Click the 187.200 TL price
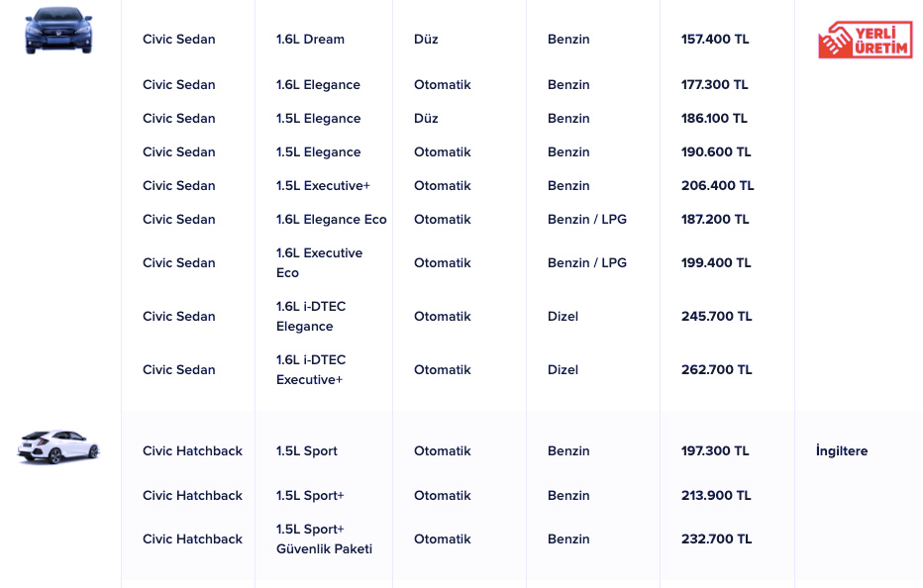 point(715,220)
